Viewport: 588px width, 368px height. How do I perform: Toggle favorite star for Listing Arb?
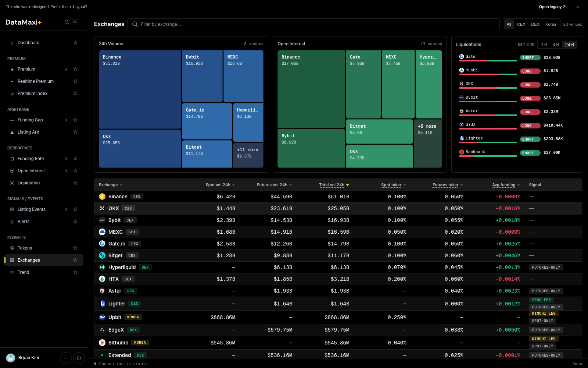click(75, 132)
